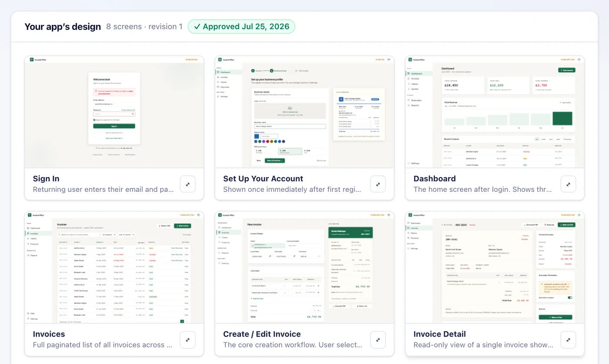
Task: Click the "Returning user enters their email" description
Action: [x=104, y=190]
